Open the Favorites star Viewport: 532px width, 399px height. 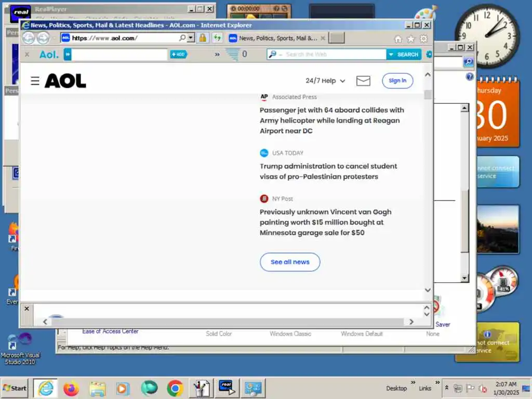click(411, 39)
